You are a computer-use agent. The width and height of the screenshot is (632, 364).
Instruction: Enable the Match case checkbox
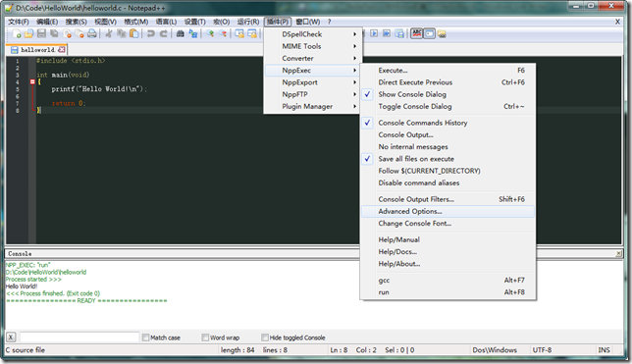pos(145,338)
